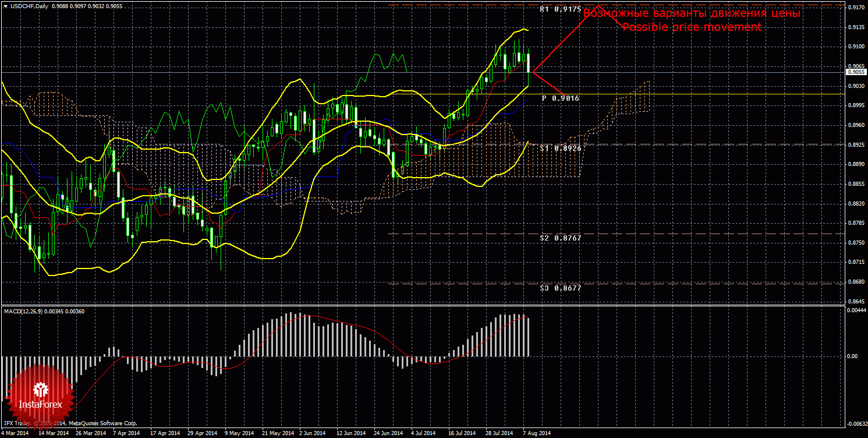Image resolution: width=868 pixels, height=438 pixels.
Task: Click the 2 Jun 2014 date label
Action: [x=313, y=433]
